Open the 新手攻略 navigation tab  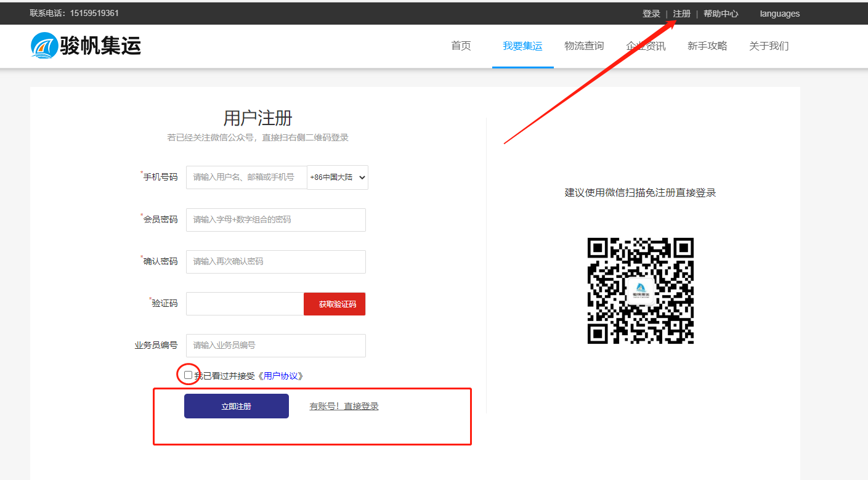coord(707,46)
